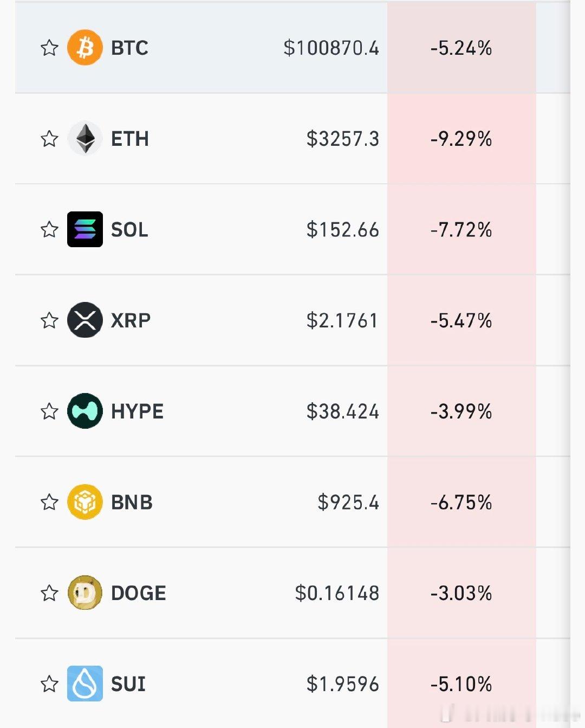The height and width of the screenshot is (728, 585).
Task: Click the XRP logo icon
Action: (x=85, y=320)
